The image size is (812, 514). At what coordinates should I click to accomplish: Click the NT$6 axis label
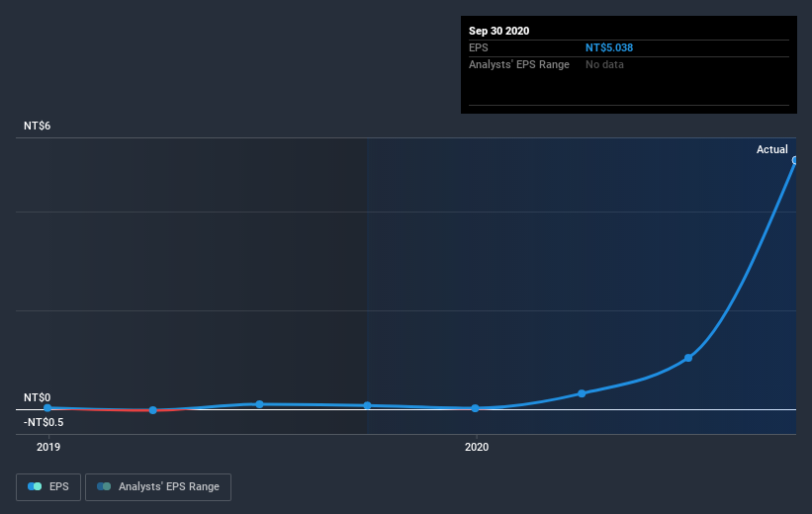[x=37, y=126]
